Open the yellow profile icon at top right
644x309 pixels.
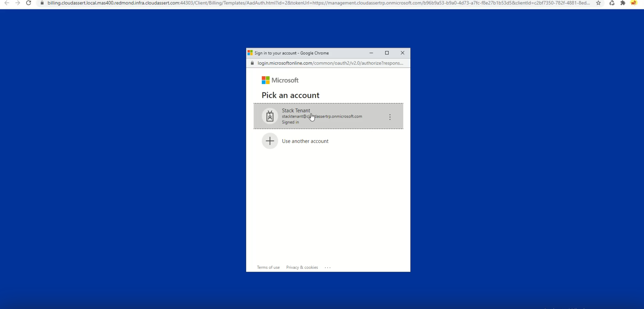pos(634,3)
